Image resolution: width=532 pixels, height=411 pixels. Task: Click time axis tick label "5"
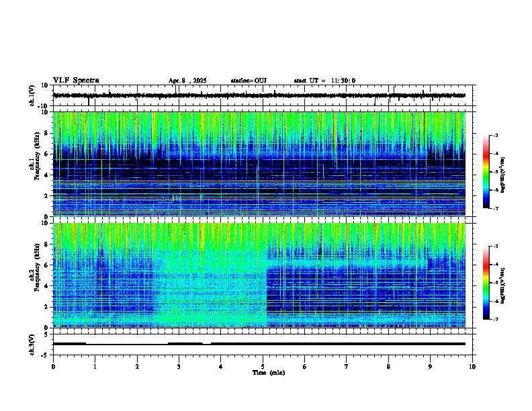[263, 367]
